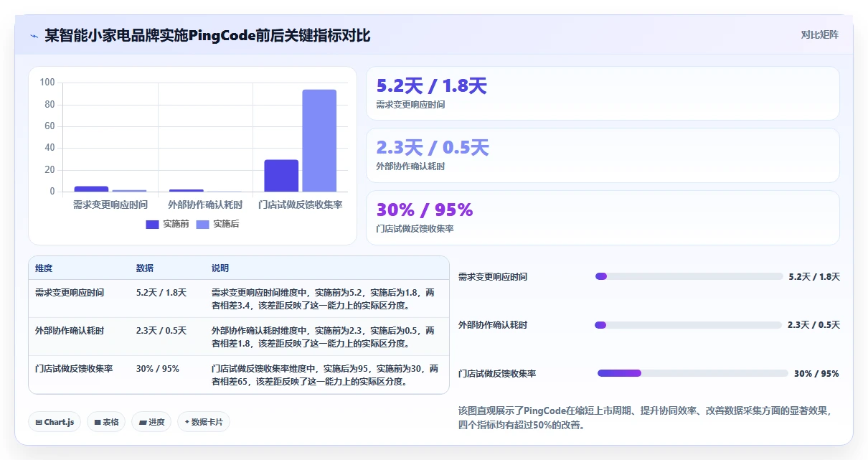The height and width of the screenshot is (460, 868).
Task: Click the 说明 column header
Action: pyautogui.click(x=220, y=268)
